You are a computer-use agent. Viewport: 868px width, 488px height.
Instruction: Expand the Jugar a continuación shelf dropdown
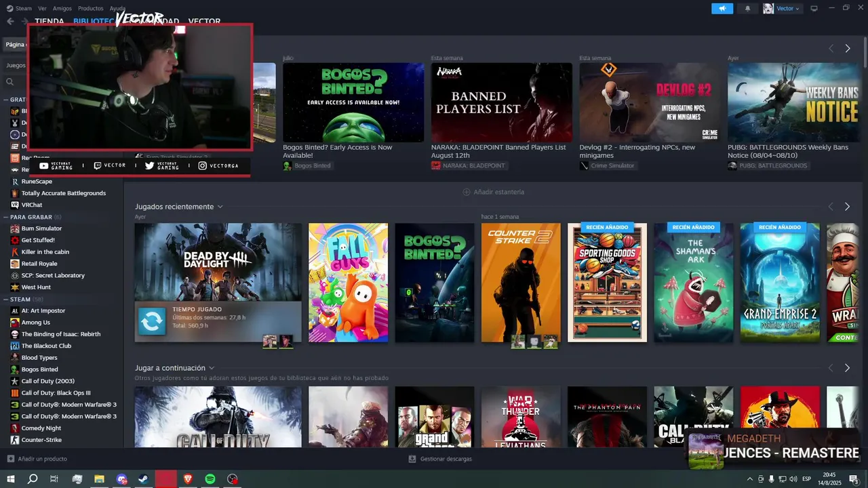click(x=212, y=368)
